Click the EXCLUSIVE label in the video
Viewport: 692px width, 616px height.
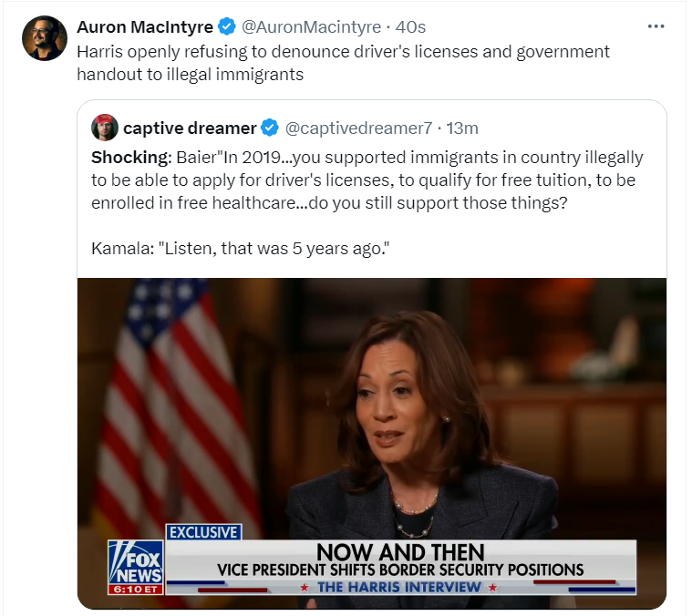pyautogui.click(x=204, y=532)
